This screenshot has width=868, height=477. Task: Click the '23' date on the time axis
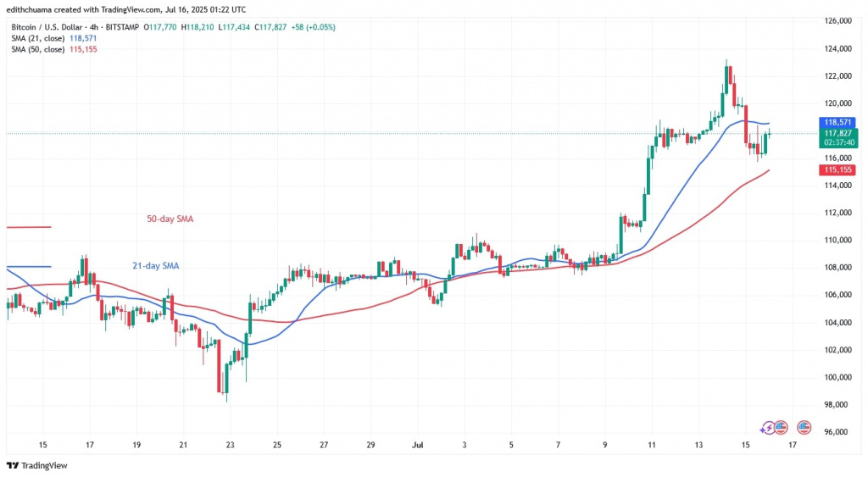point(230,444)
